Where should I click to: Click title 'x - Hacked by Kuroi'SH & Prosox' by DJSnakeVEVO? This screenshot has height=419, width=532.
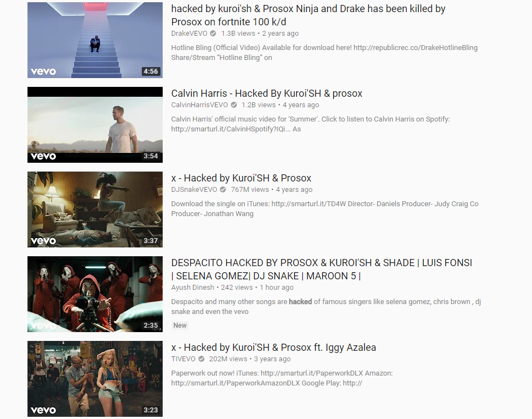click(x=241, y=178)
